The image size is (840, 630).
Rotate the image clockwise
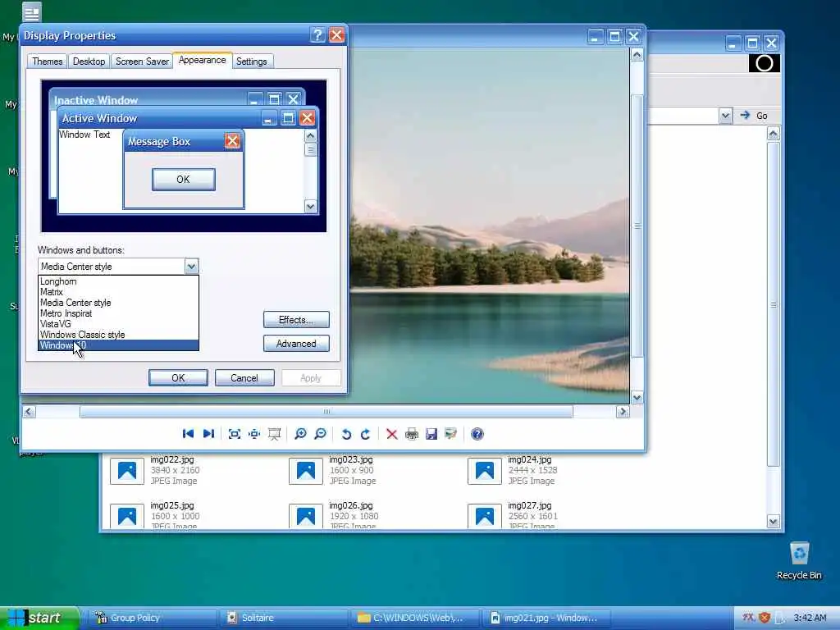[x=366, y=434]
